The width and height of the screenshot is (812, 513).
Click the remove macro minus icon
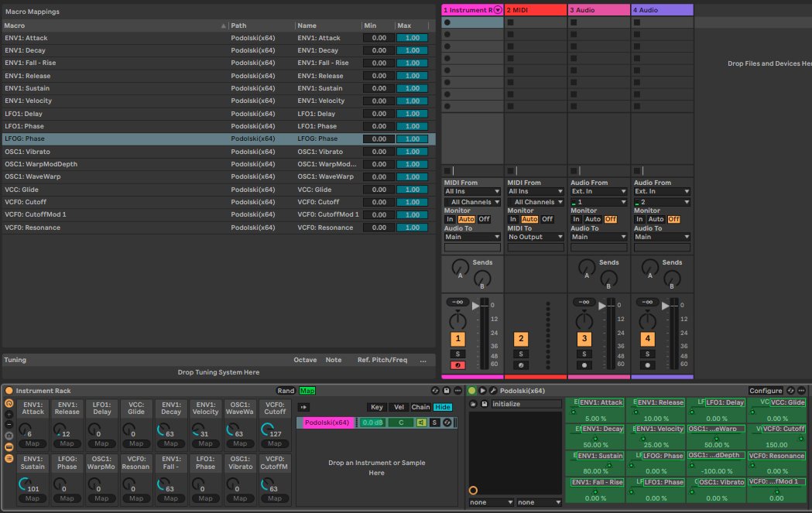point(9,425)
